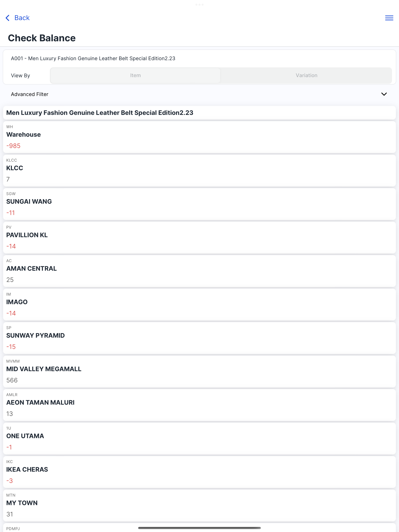Select the 566 Mid Valley balance
This screenshot has width=399, height=532.
(x=12, y=380)
